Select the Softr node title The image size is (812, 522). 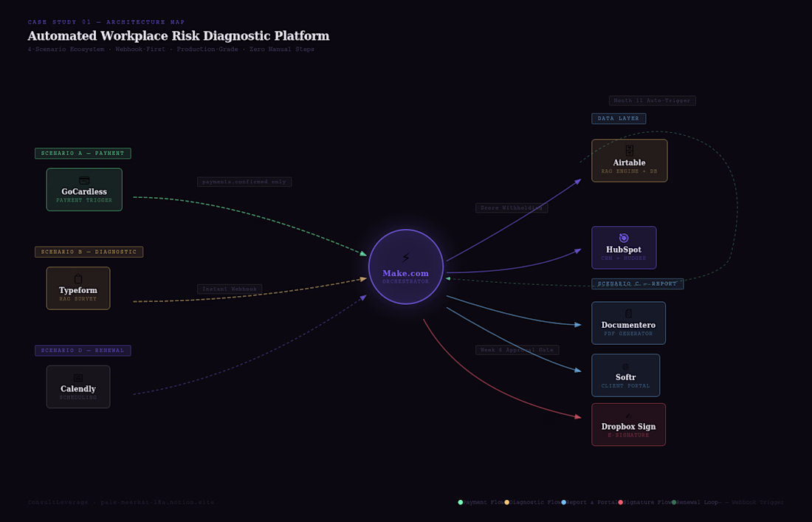point(625,377)
